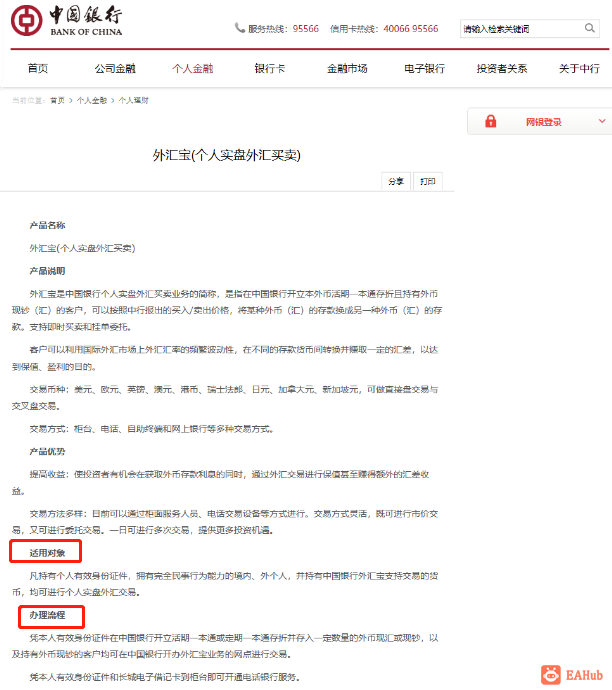Click the 个人金融 breadcrumb link

(x=92, y=101)
